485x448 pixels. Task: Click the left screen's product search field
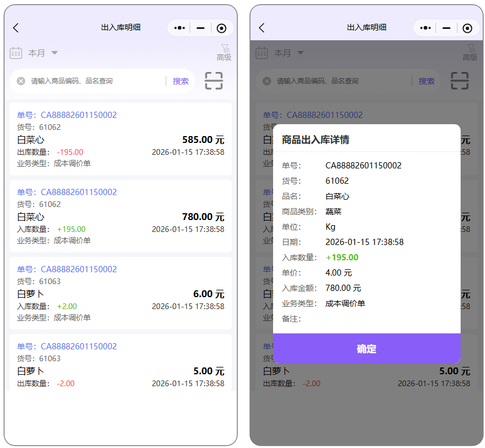(x=96, y=81)
